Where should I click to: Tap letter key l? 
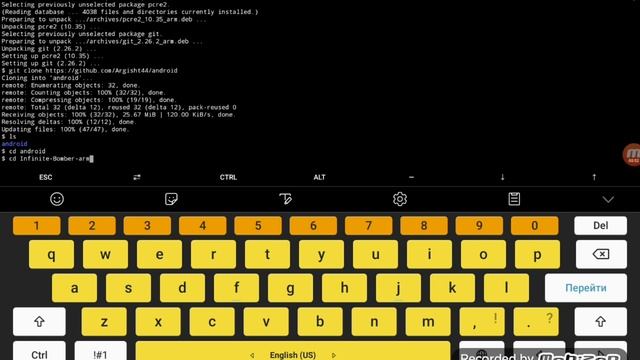(506, 288)
